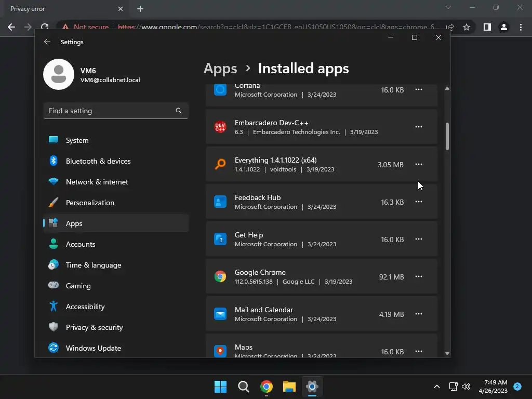Open a new tab in Chrome
532x399 pixels.
[x=140, y=9]
